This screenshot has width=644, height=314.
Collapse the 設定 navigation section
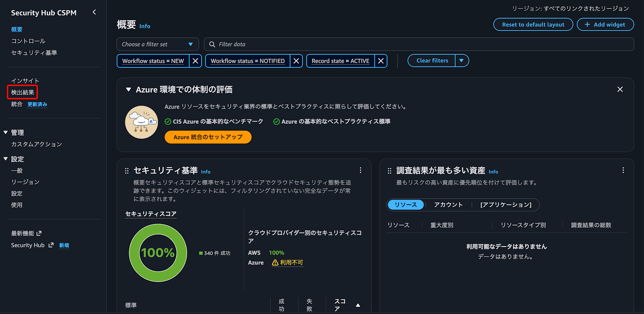[5, 159]
